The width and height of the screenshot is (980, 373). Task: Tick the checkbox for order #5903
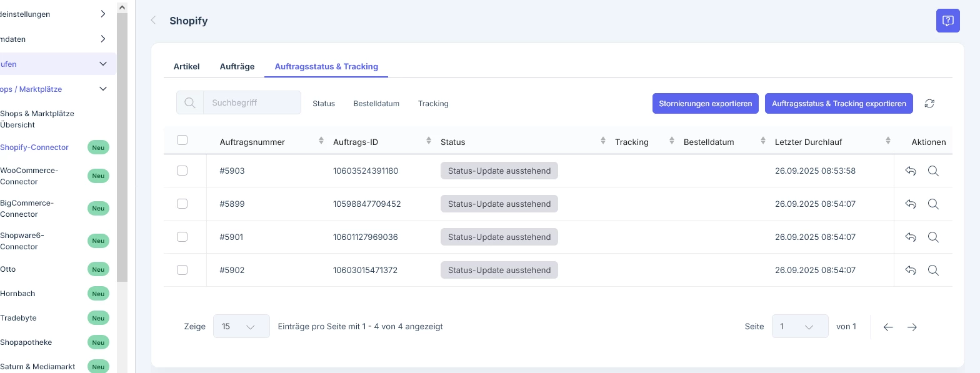182,171
